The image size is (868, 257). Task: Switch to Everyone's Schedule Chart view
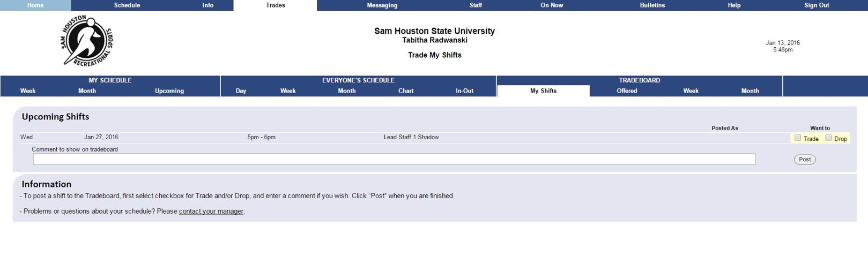406,91
